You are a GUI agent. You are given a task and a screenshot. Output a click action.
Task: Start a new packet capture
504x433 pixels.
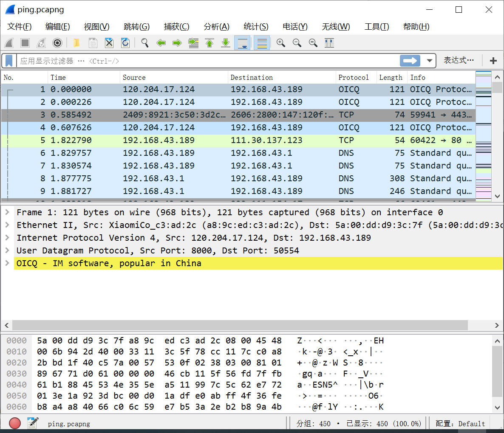coord(9,42)
